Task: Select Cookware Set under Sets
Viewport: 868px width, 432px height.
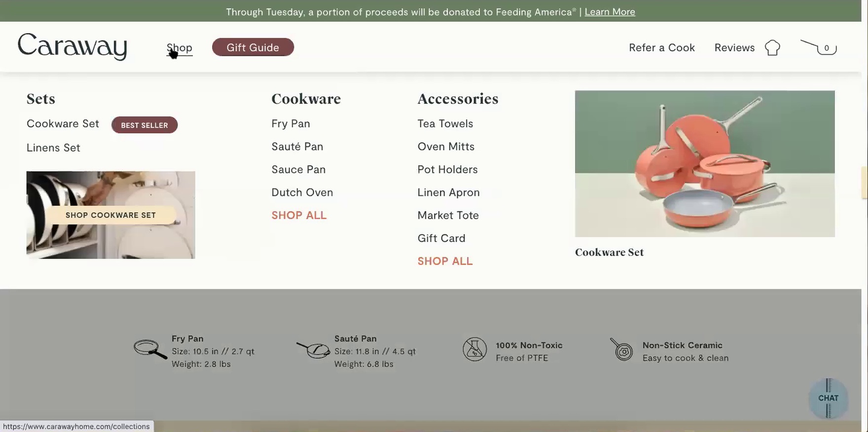Action: (x=63, y=124)
